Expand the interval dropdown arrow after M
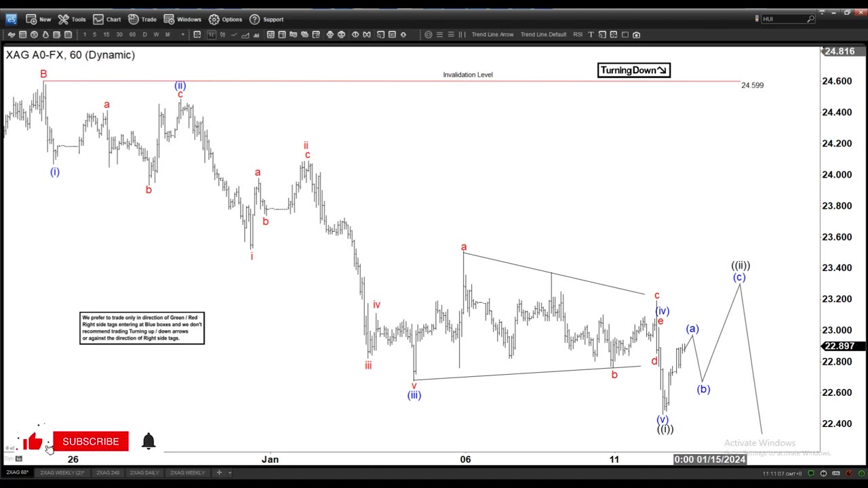Screen dimensions: 868x488 (183, 35)
